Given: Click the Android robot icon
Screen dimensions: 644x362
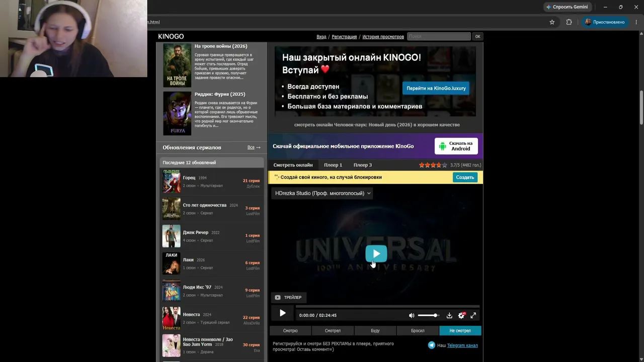Looking at the screenshot, I should tap(442, 146).
